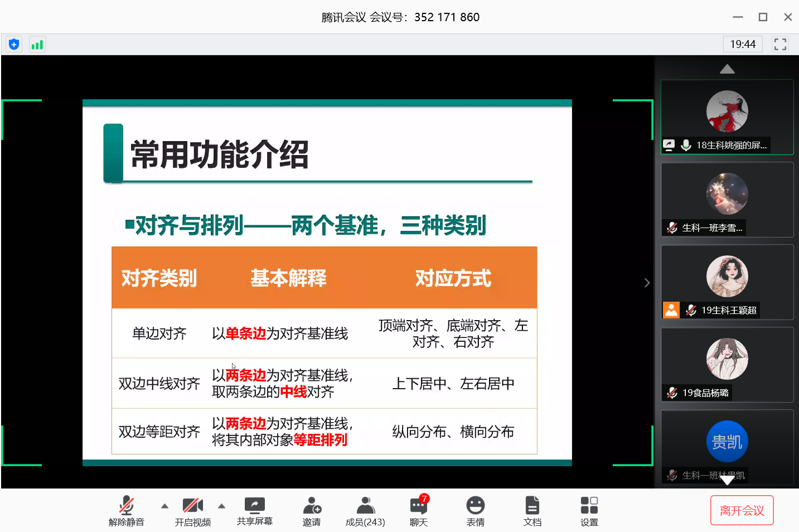Select the 19生科王颖超 participant video tile
This screenshot has width=799, height=532.
pos(727,282)
